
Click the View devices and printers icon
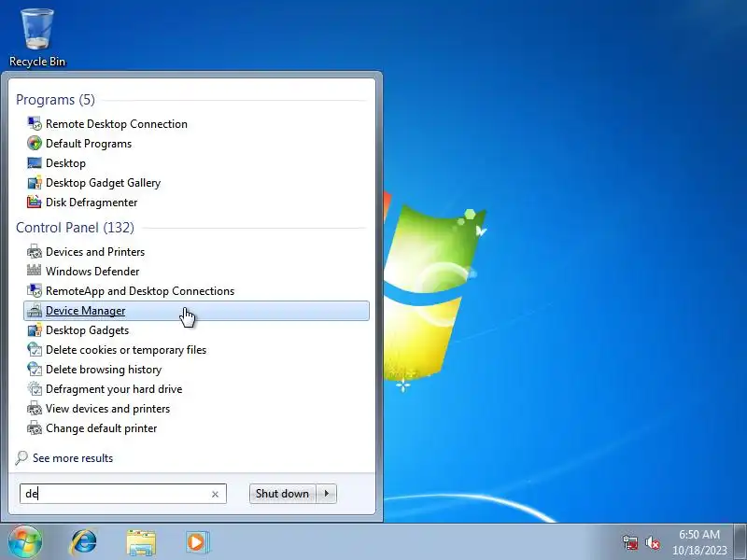click(x=35, y=408)
